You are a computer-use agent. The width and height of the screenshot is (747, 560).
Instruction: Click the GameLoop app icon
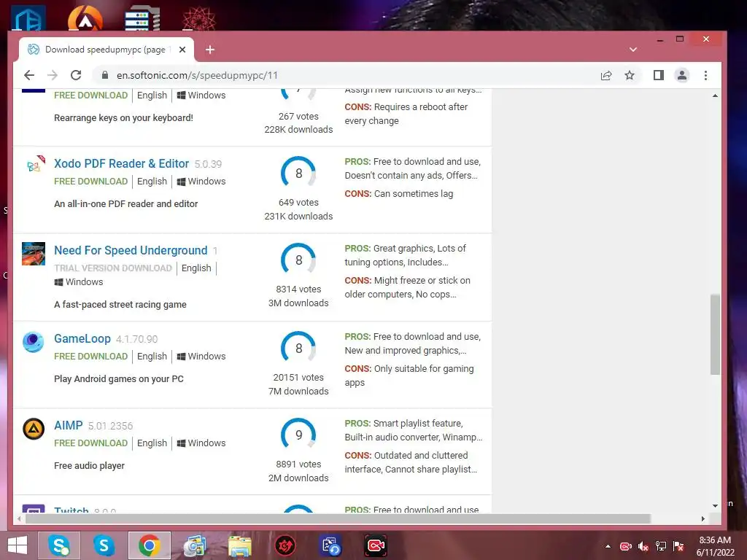(x=34, y=342)
